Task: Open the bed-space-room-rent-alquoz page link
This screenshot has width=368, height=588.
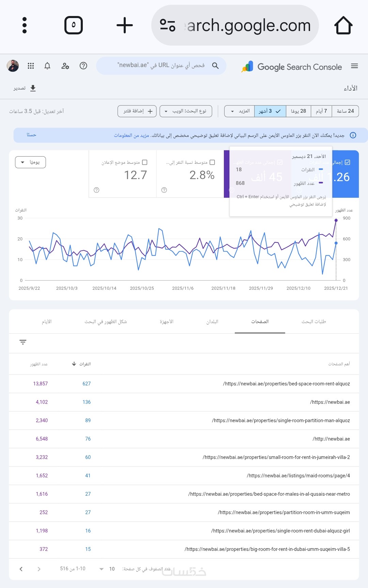Action: click(x=287, y=384)
